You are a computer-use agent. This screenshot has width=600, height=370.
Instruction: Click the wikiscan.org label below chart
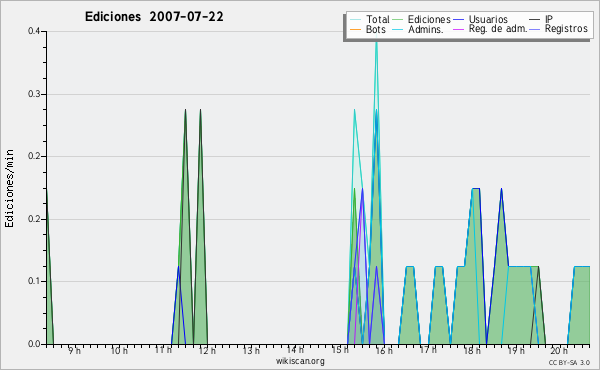pos(300,361)
